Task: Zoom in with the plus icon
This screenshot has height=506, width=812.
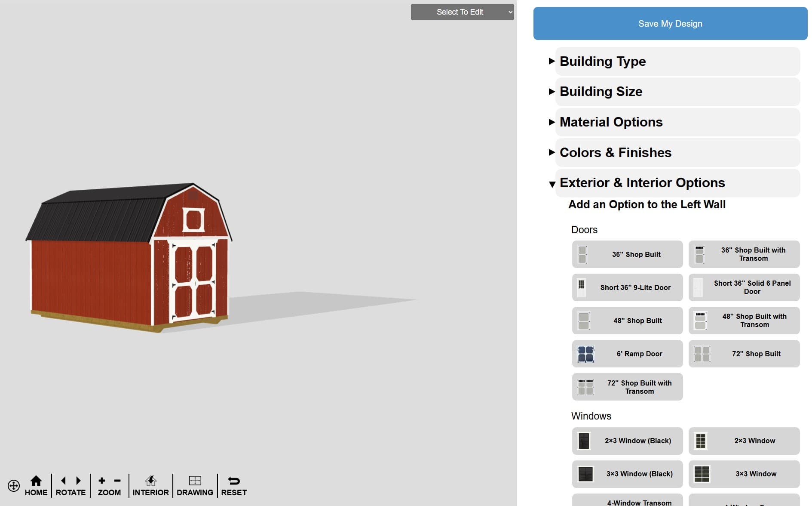Action: (102, 481)
